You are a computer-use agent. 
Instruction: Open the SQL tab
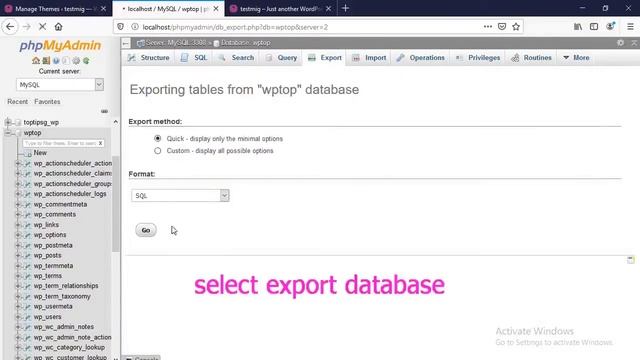coord(194,58)
